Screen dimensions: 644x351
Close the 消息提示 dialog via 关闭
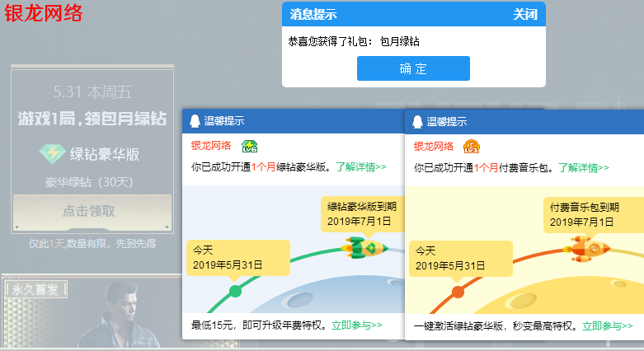point(525,14)
